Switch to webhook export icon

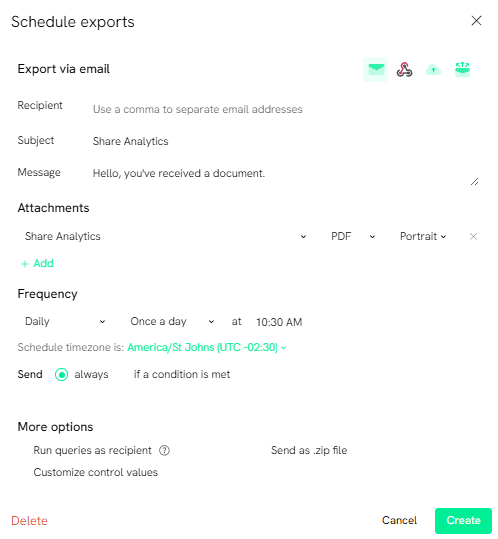[x=405, y=70]
